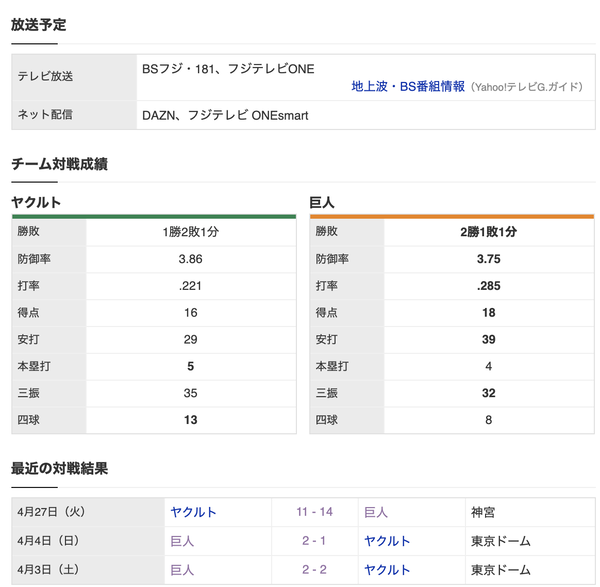Click 巨人 record 2勝1敗1分
The width and height of the screenshot is (600, 587).
pyautogui.click(x=489, y=232)
